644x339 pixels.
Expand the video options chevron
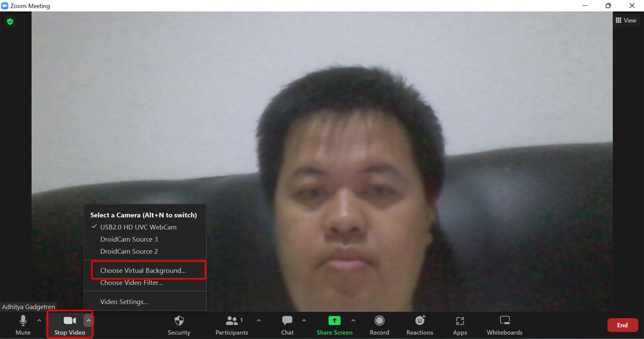click(89, 320)
